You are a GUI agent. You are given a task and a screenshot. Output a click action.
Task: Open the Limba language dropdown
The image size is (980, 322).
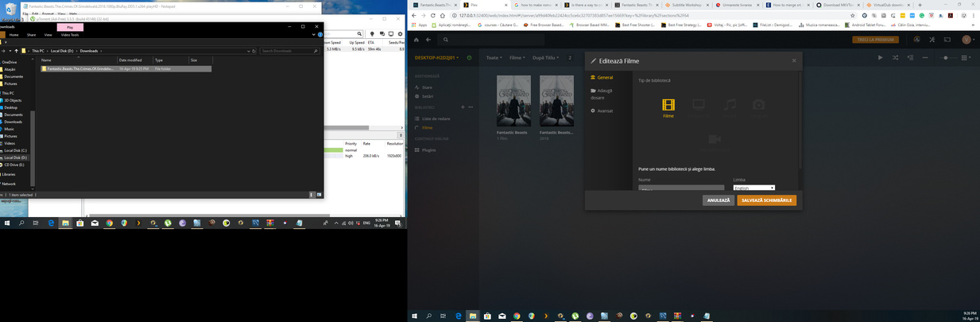pyautogui.click(x=754, y=188)
